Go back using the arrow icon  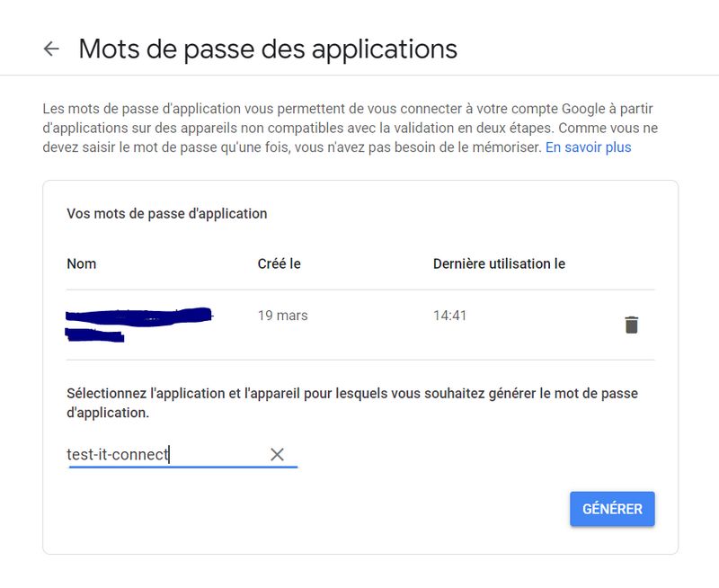tap(51, 49)
